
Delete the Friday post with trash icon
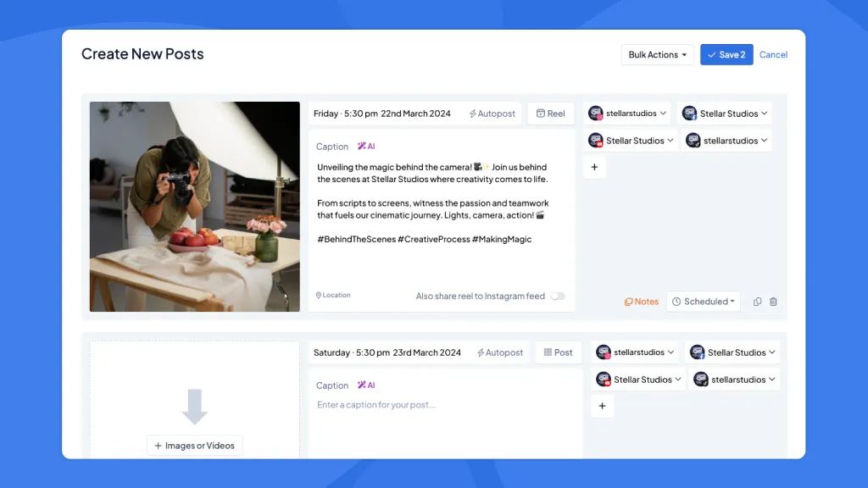773,302
